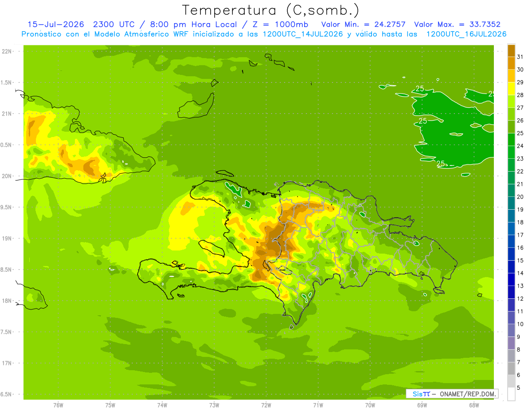The image size is (532, 411).
Task: Click the 'Temperatura (C,somb.)' chart title
Action: click(x=271, y=10)
